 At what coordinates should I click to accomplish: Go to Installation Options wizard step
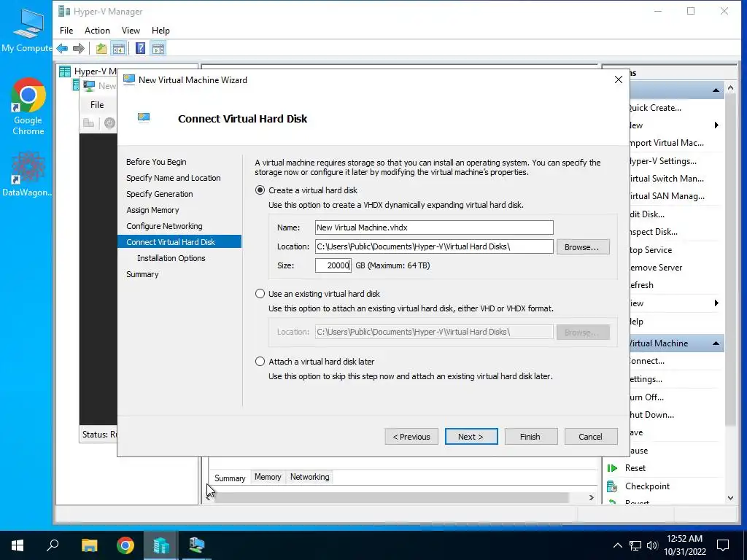171,258
